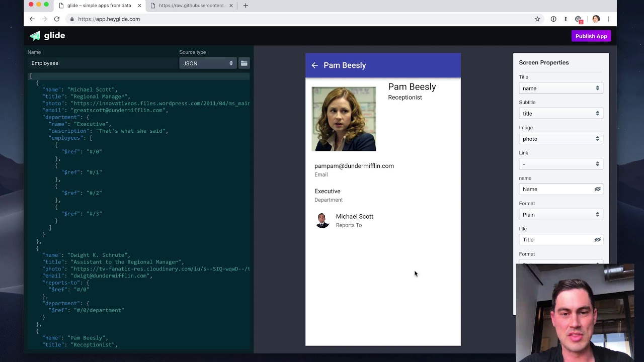The image size is (644, 362).
Task: Click the Receptionist subtitle in preview
Action: tap(405, 98)
